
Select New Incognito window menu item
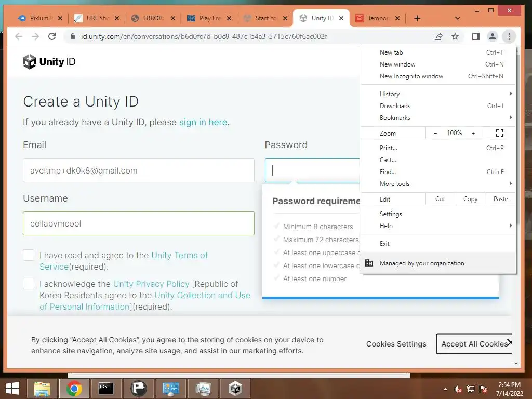click(x=437, y=76)
